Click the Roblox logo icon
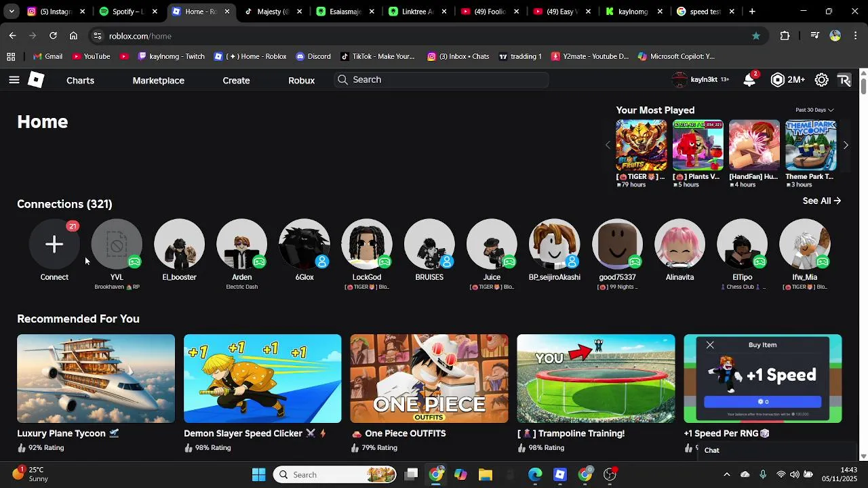The width and height of the screenshot is (868, 488). (36, 80)
